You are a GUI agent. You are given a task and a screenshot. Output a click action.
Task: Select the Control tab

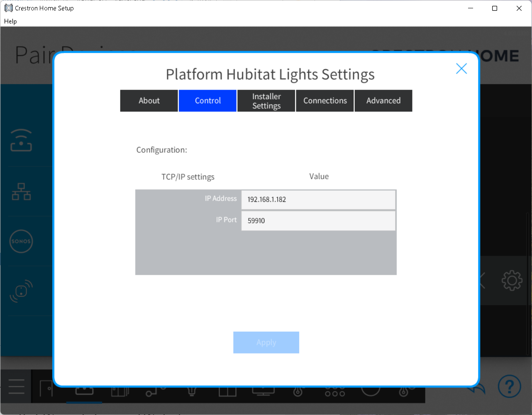click(207, 101)
